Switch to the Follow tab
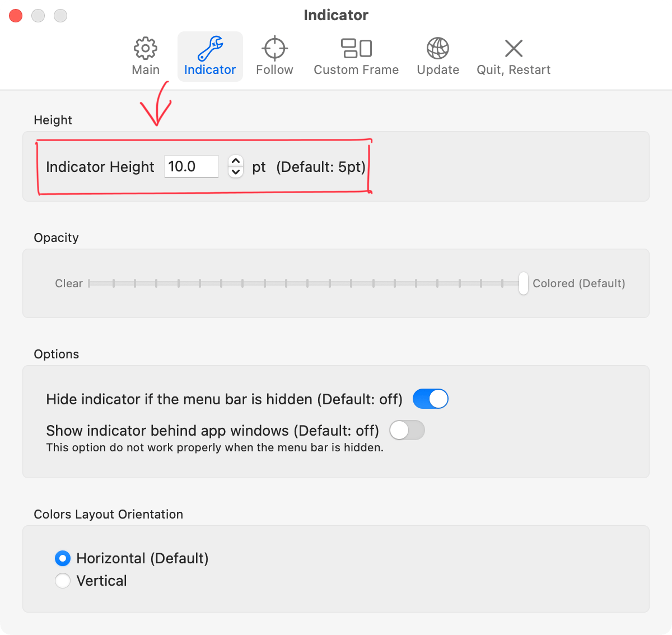 pyautogui.click(x=274, y=56)
